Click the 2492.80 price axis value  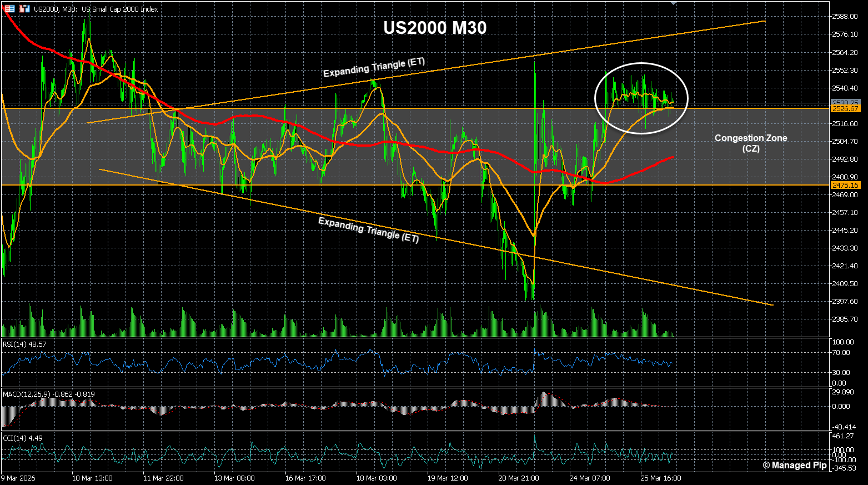tap(845, 159)
